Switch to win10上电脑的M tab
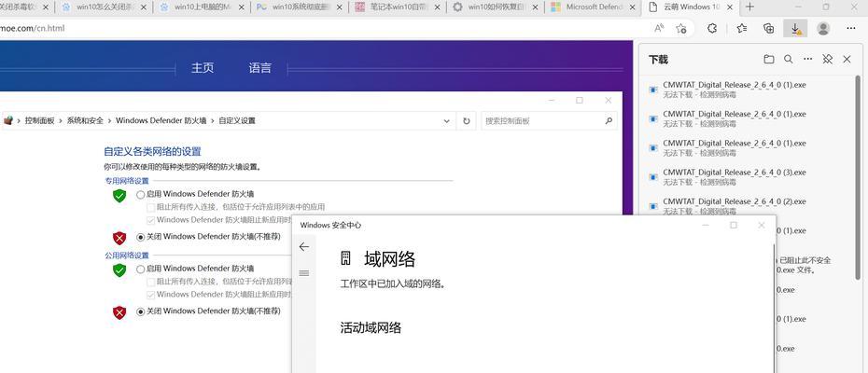This screenshot has height=373, width=868. [x=202, y=7]
